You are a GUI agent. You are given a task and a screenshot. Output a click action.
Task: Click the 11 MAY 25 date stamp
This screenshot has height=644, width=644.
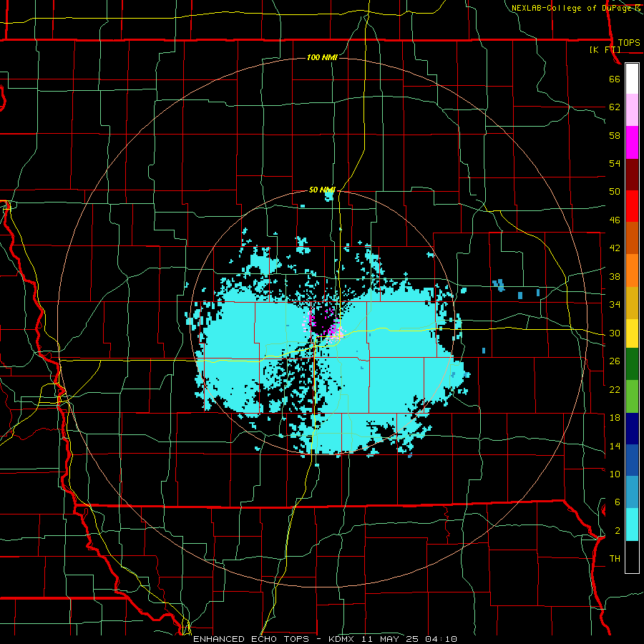(x=390, y=639)
